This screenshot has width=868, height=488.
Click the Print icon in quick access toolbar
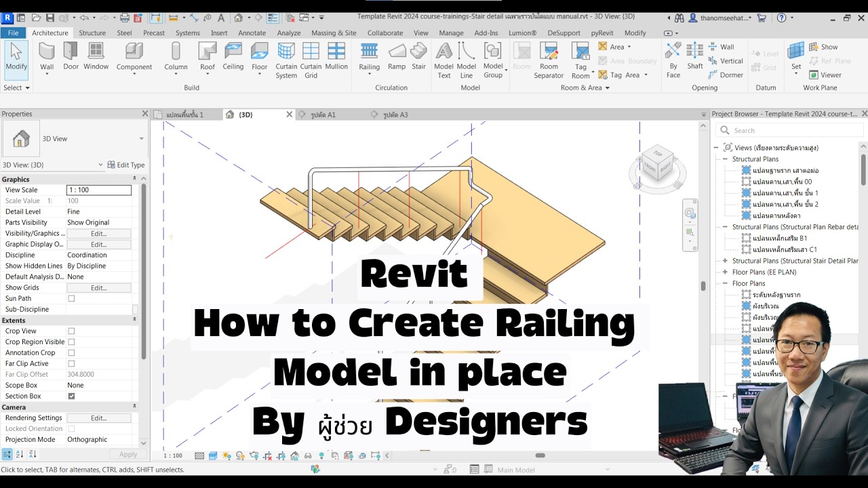tap(125, 18)
